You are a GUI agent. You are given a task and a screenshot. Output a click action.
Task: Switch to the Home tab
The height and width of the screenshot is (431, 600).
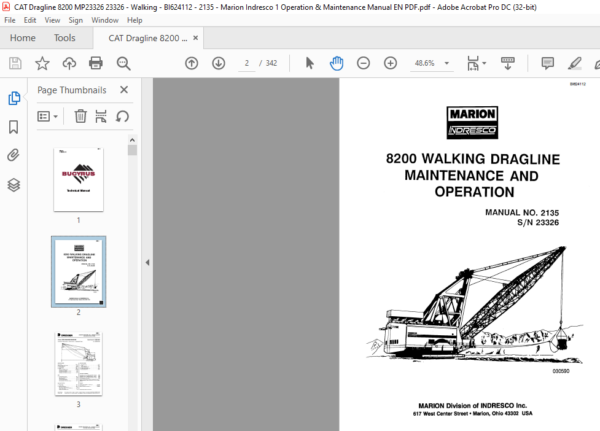point(23,38)
